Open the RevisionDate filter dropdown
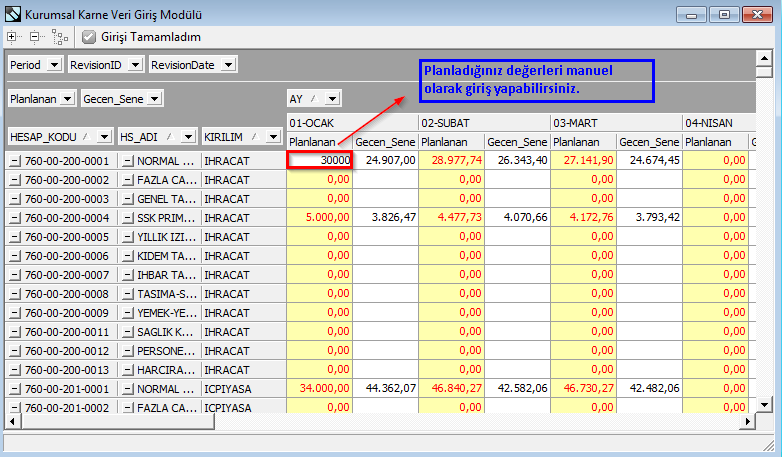The width and height of the screenshot is (782, 457). coord(228,65)
